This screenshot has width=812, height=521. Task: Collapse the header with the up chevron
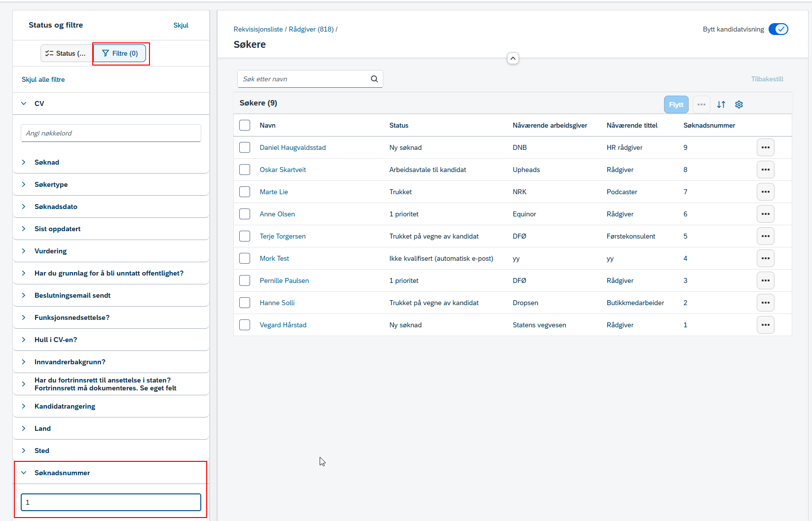click(x=513, y=59)
